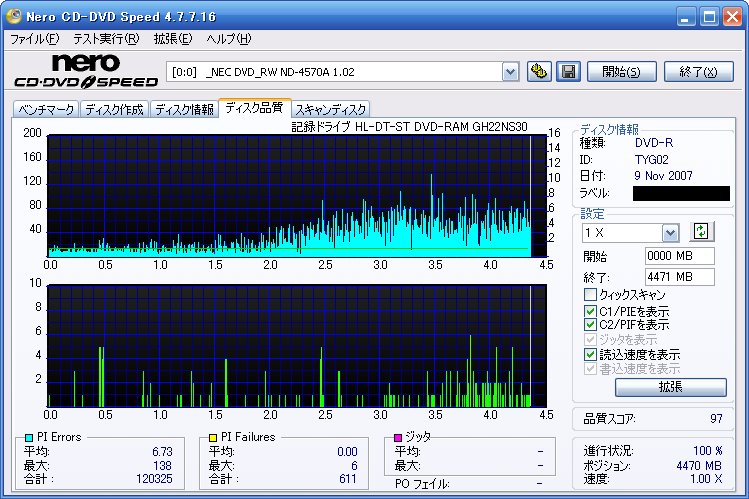
Task: Toggle the C2/PIFを表示 checkbox
Action: pyautogui.click(x=590, y=325)
